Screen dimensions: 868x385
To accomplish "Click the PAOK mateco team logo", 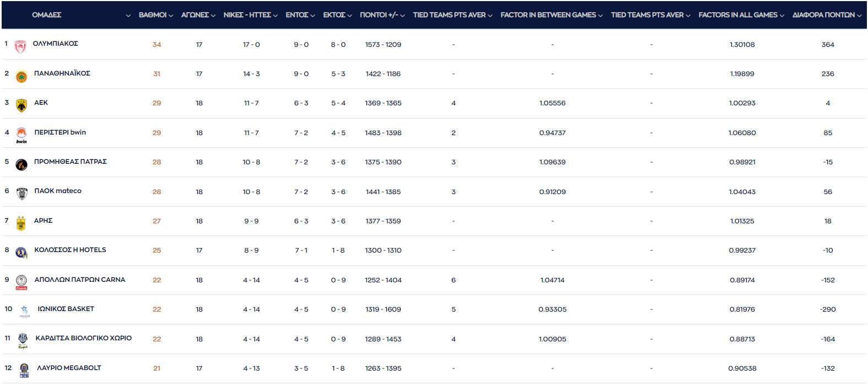I will pyautogui.click(x=21, y=194).
